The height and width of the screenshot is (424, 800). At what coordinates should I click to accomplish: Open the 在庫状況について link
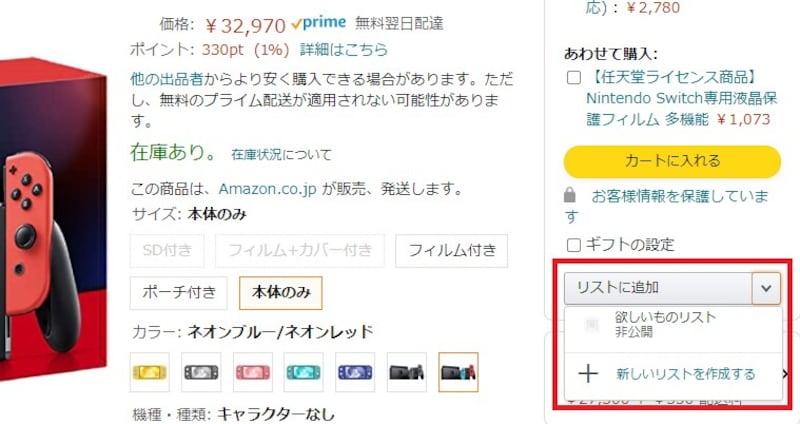pyautogui.click(x=281, y=154)
